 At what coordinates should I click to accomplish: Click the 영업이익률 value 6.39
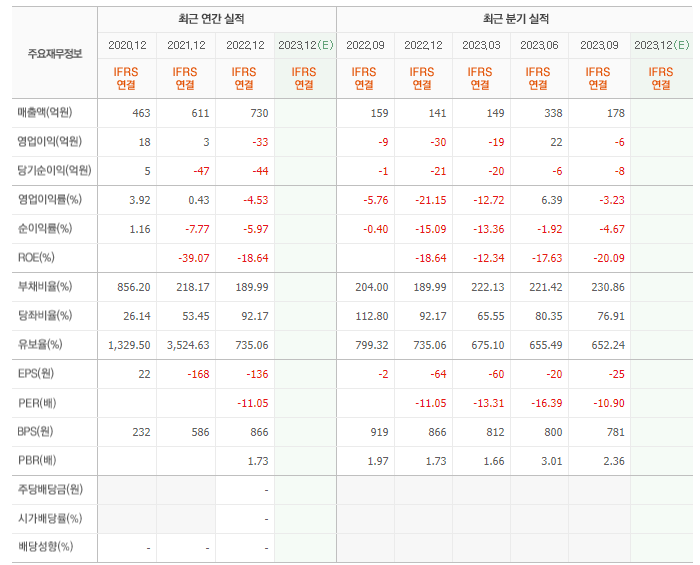click(x=552, y=200)
